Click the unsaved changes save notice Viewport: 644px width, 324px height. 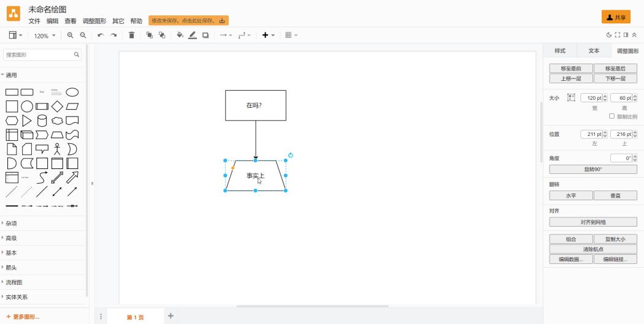click(x=188, y=20)
